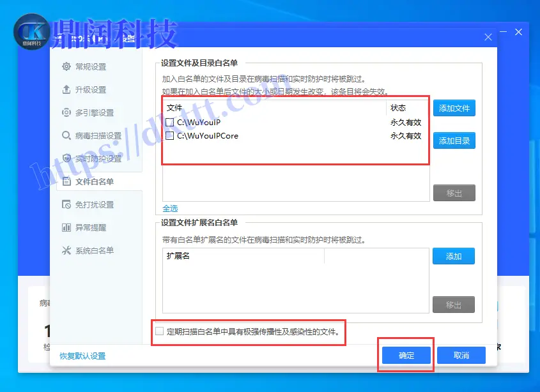Enable 定期扫描白名单 periodic scan checkbox
The width and height of the screenshot is (540, 392).
[x=160, y=331]
